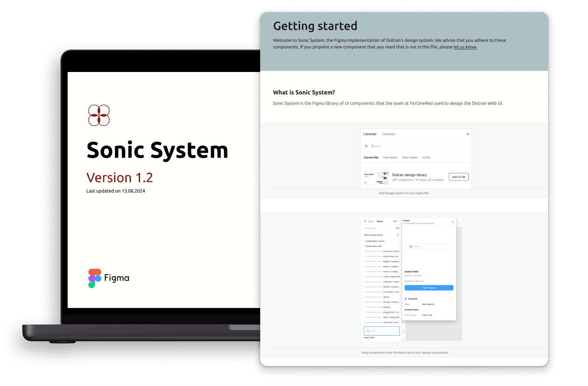Select the Current file filter tab
588x386 pixels.
(371, 157)
